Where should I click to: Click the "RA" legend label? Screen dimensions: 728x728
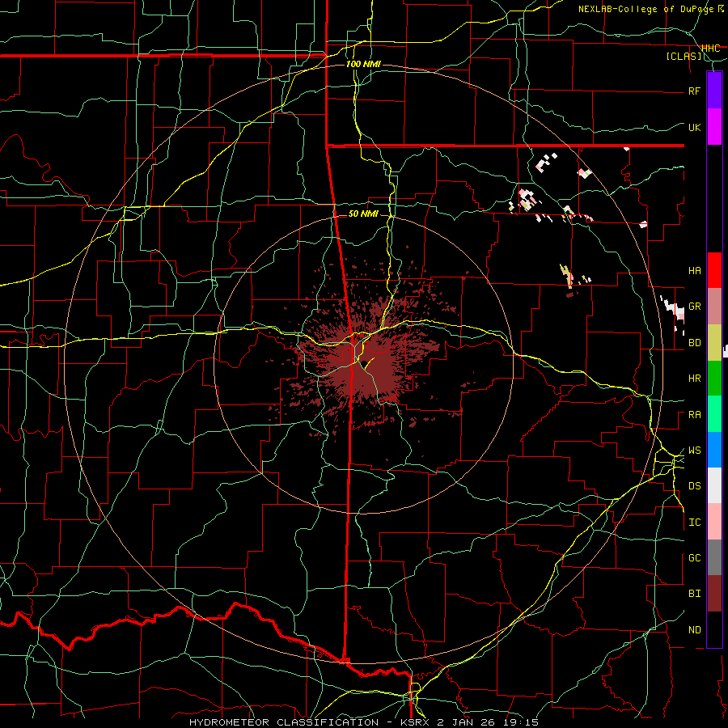coord(694,415)
